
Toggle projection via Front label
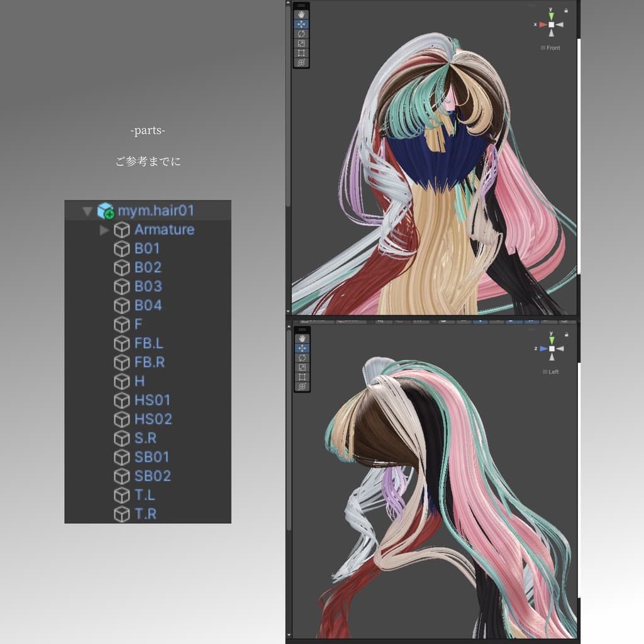550,48
